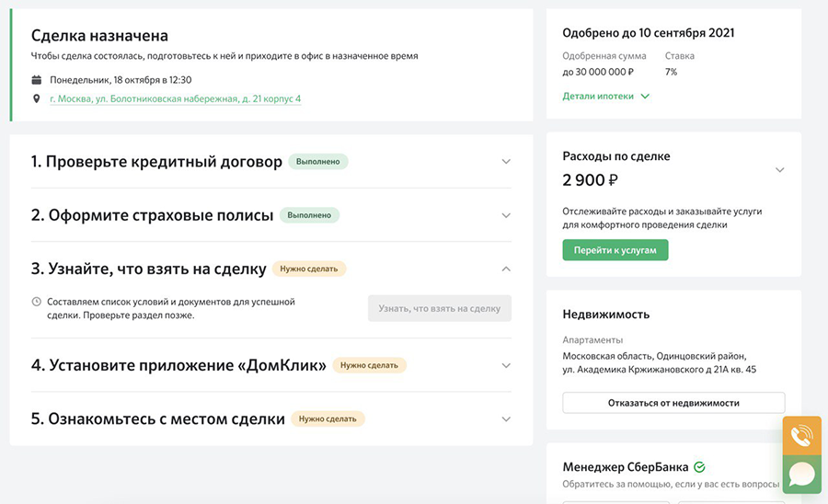Click the Отказаться от недвижимости button
This screenshot has height=504, width=828.
673,403
